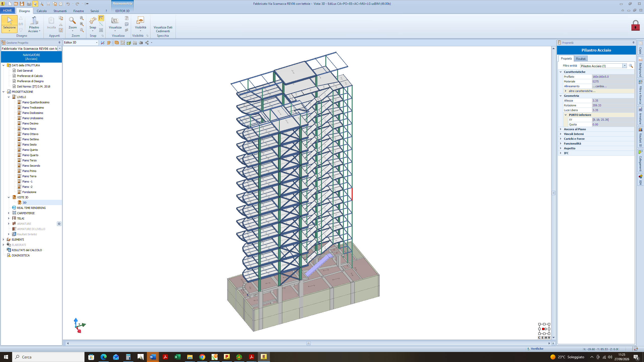This screenshot has height=362, width=644.
Task: Click the print icon in quick access
Action: click(29, 4)
